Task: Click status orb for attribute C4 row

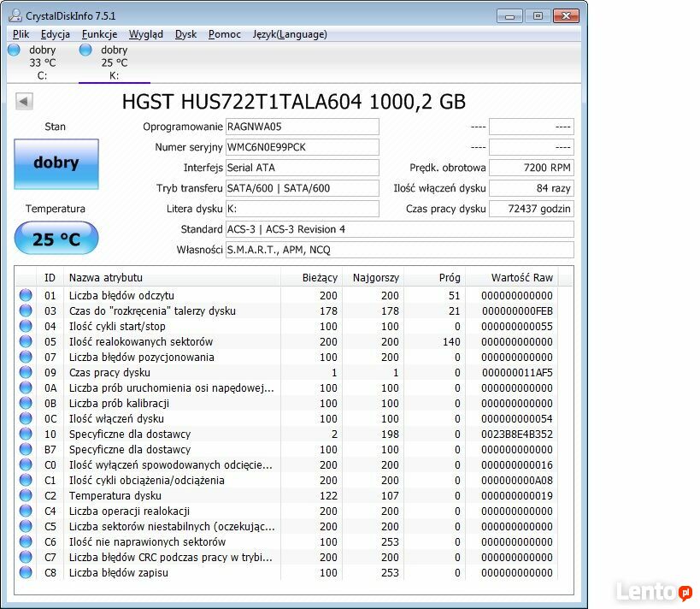Action: coord(26,511)
